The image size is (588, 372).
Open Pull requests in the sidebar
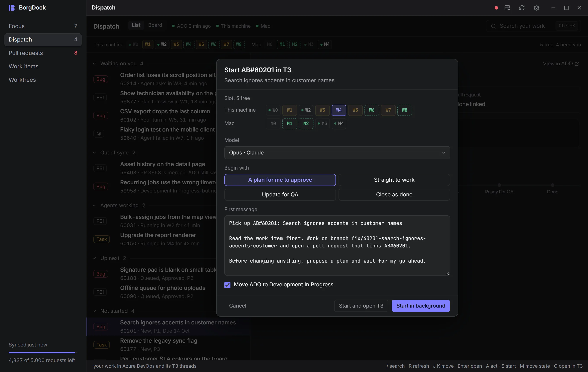click(x=43, y=53)
